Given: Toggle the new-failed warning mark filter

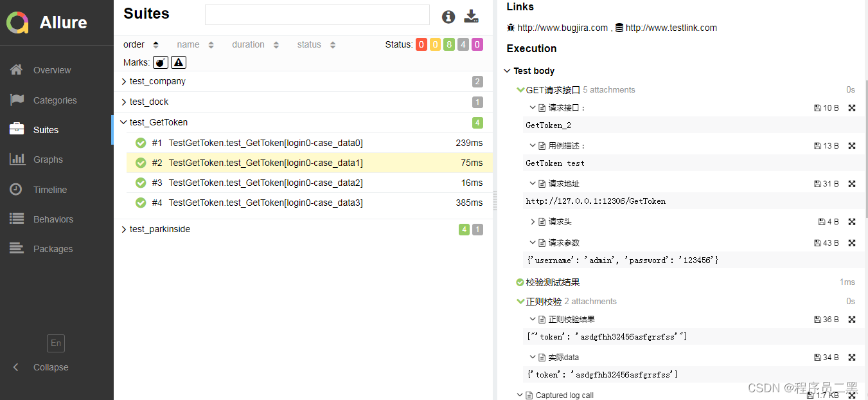Looking at the screenshot, I should pos(179,62).
